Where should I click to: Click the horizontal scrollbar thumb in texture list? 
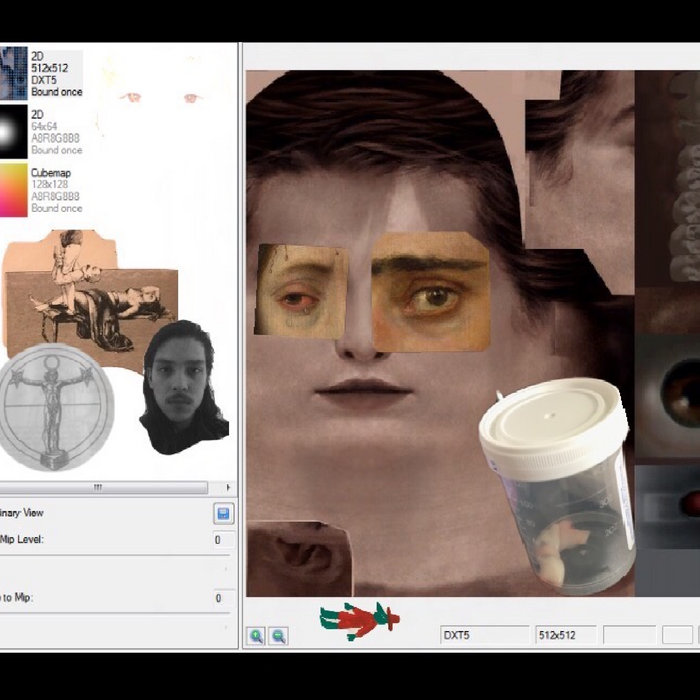click(98, 488)
